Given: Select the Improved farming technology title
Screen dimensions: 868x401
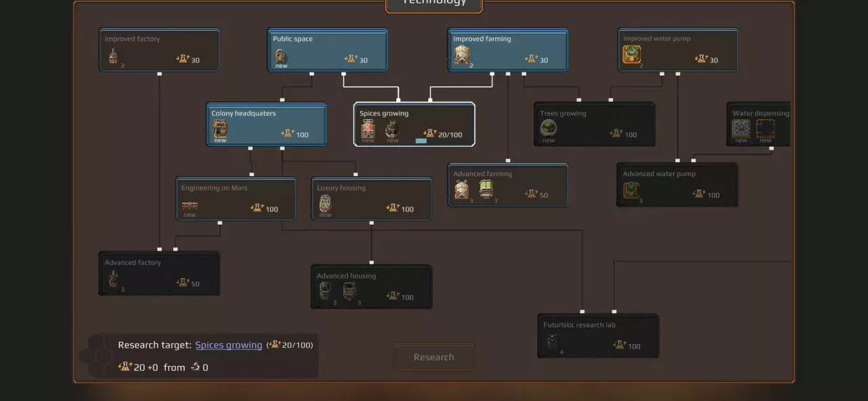Looking at the screenshot, I should tap(482, 39).
